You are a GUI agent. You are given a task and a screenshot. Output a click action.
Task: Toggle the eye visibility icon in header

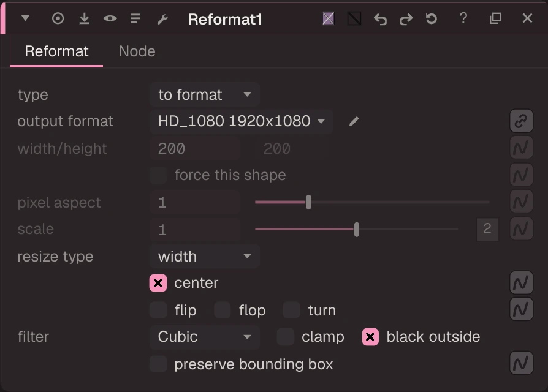(110, 18)
